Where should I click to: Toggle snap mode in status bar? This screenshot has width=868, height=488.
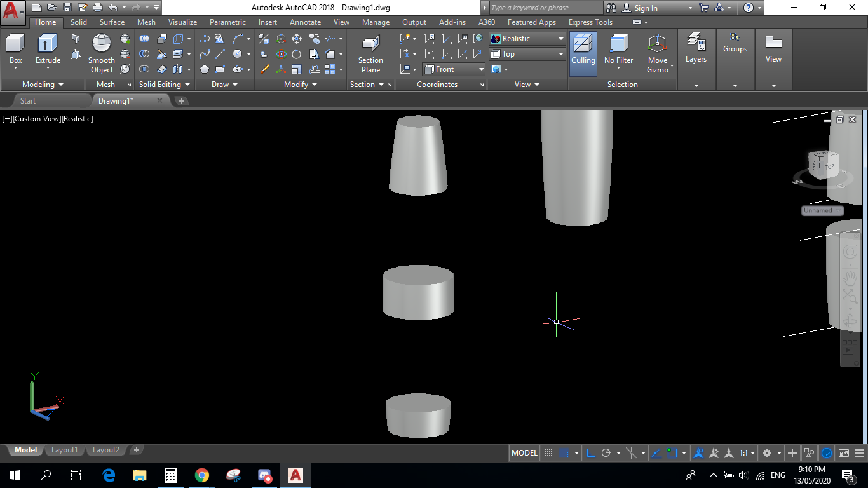564,453
